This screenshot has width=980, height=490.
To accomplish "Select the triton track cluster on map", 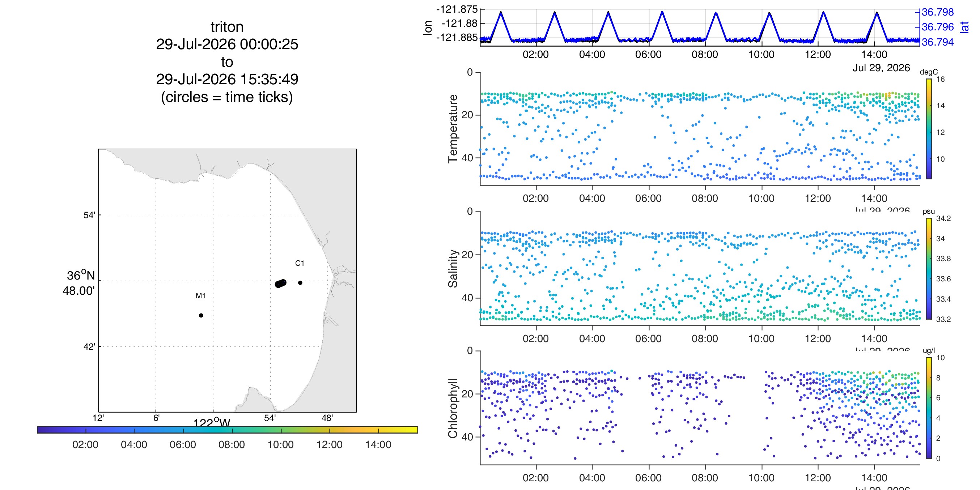I will (x=280, y=284).
